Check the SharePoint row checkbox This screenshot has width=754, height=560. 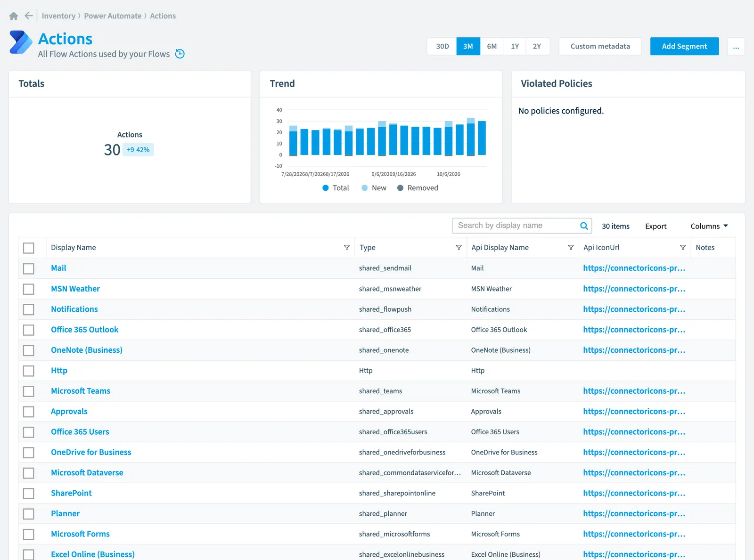pyautogui.click(x=29, y=493)
